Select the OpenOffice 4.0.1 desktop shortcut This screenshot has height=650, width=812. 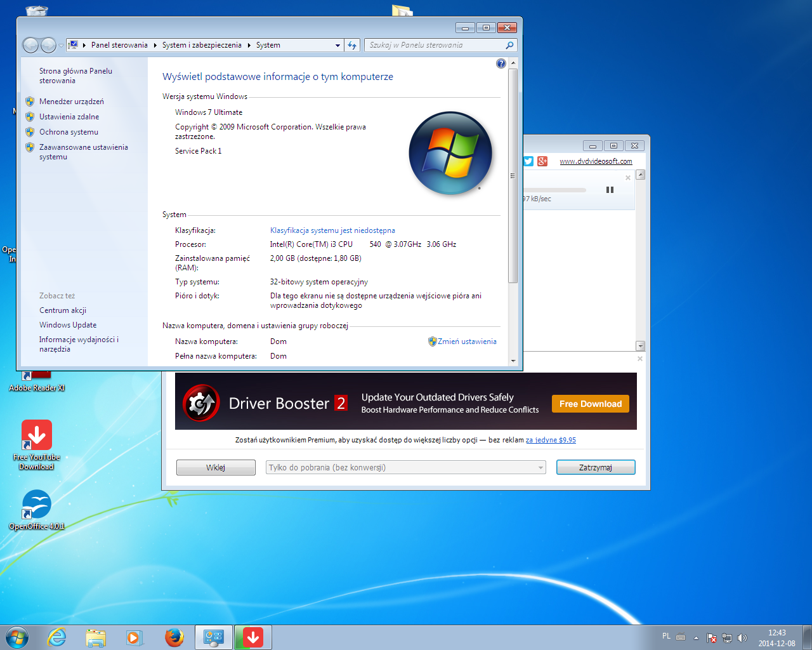tap(37, 510)
